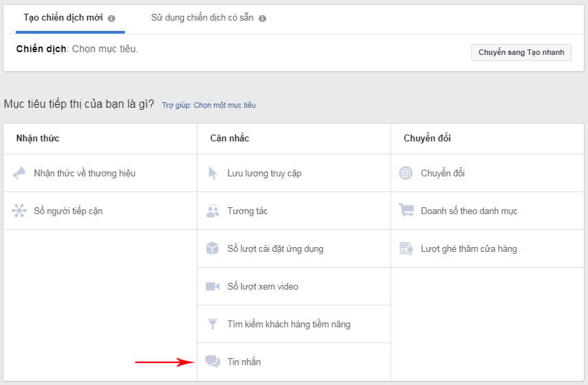Click the people icon for Tương tác
The image size is (588, 385).
tap(213, 211)
